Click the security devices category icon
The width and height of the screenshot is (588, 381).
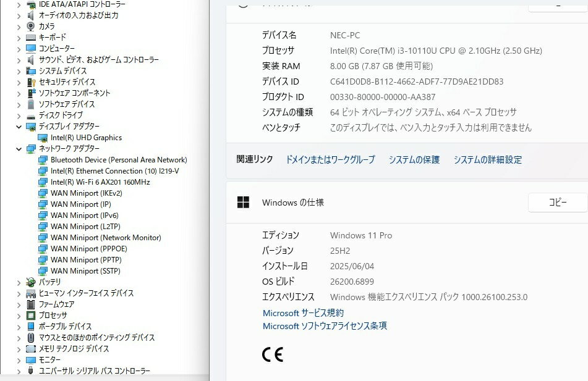(x=31, y=82)
